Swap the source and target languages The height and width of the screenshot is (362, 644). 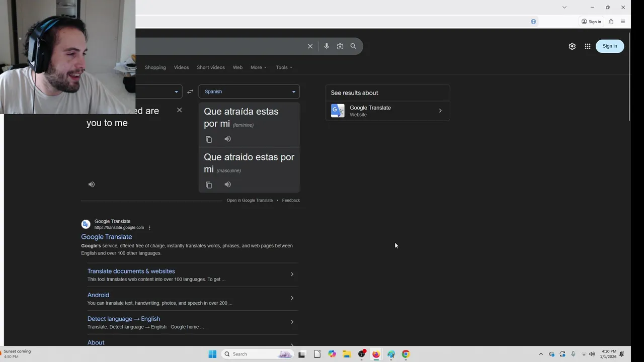coord(190,92)
